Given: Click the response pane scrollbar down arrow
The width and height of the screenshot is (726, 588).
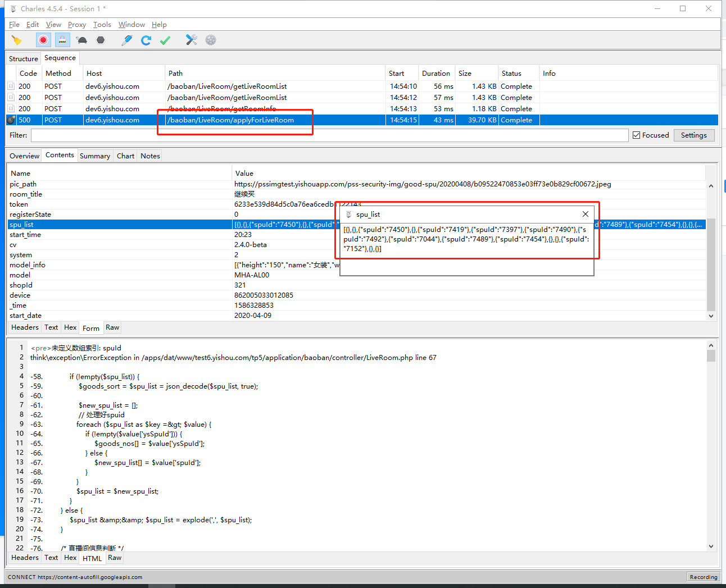Looking at the screenshot, I should [x=711, y=546].
